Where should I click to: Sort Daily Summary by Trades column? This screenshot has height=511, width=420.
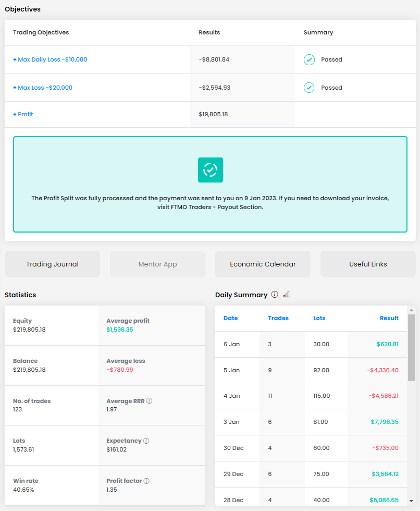[x=278, y=318]
